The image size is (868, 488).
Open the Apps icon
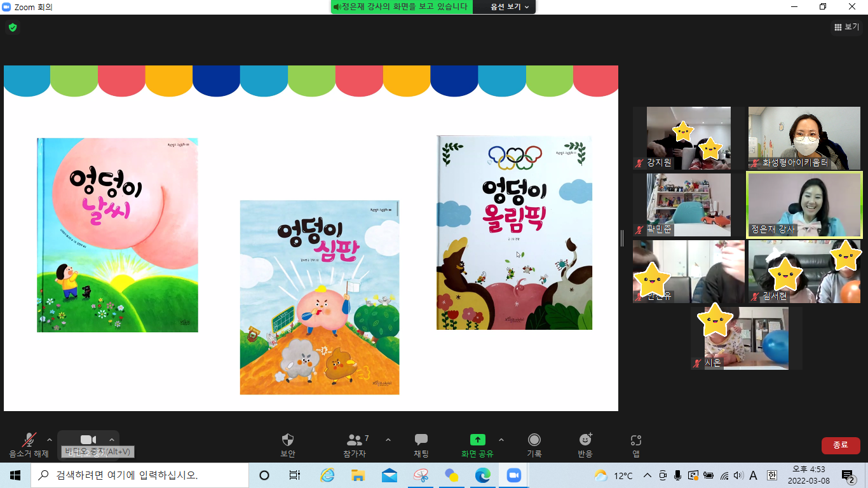[x=636, y=440]
